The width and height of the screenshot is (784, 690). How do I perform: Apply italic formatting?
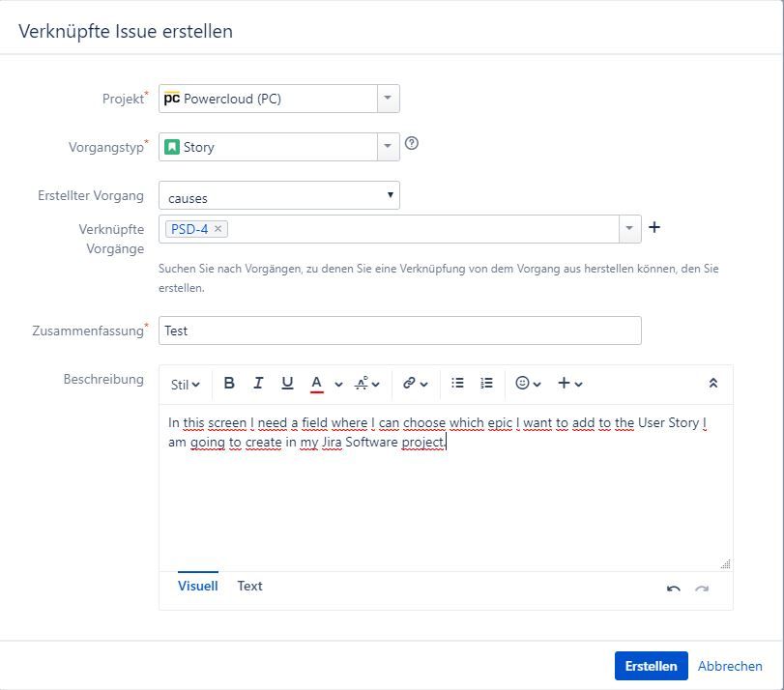(x=258, y=383)
